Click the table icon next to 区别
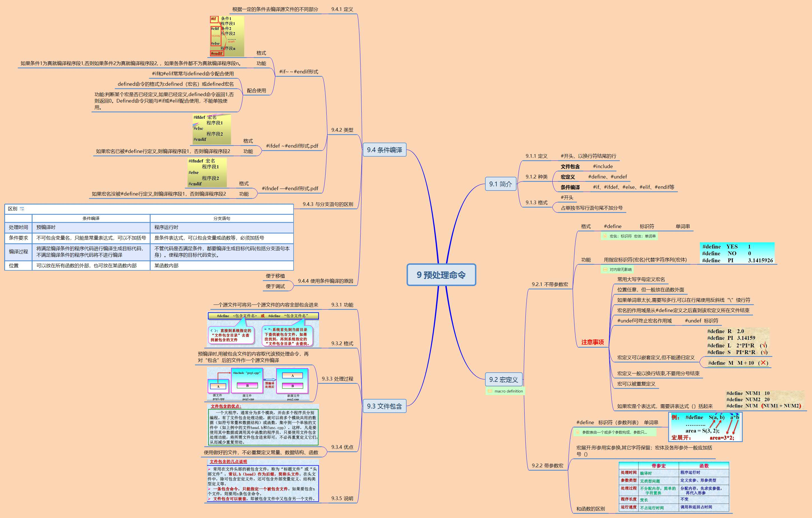812x518 pixels. coord(22,209)
